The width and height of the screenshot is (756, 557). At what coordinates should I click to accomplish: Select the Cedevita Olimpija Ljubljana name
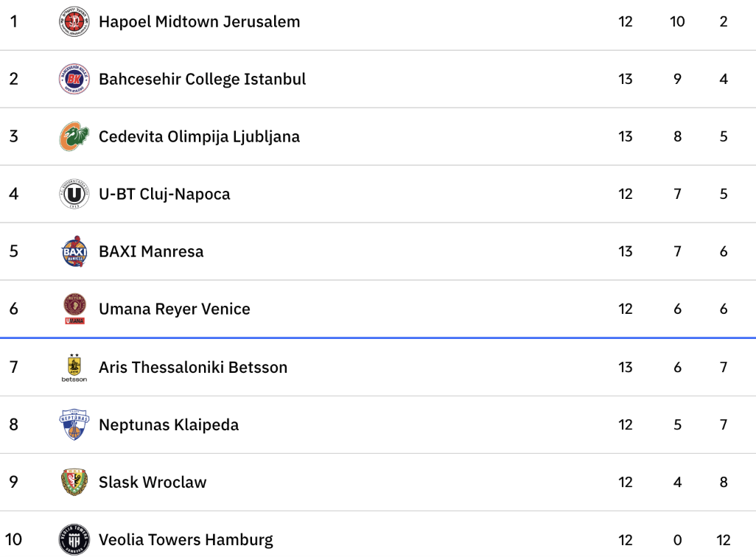pyautogui.click(x=199, y=136)
